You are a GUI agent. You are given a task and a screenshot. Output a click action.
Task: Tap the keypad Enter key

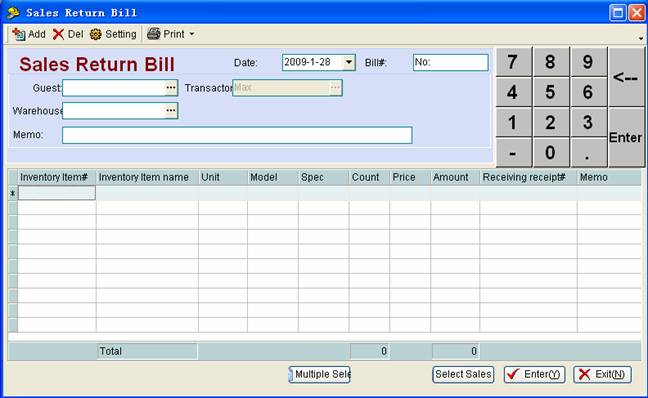[626, 137]
